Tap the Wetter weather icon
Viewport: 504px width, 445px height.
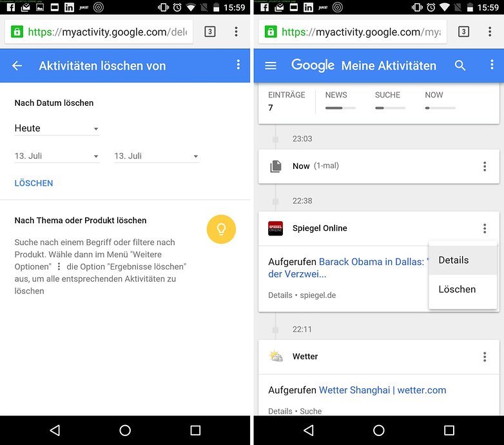coord(276,356)
